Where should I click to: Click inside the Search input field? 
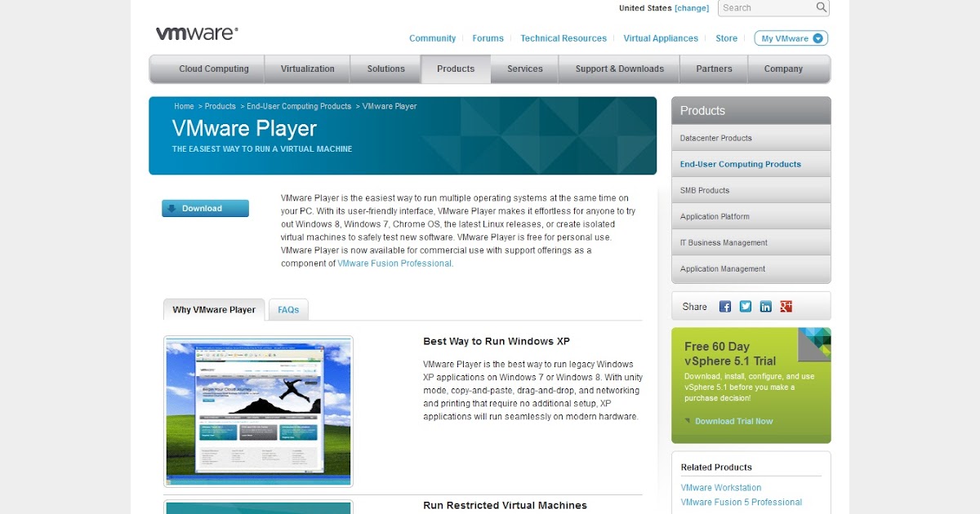coord(767,7)
